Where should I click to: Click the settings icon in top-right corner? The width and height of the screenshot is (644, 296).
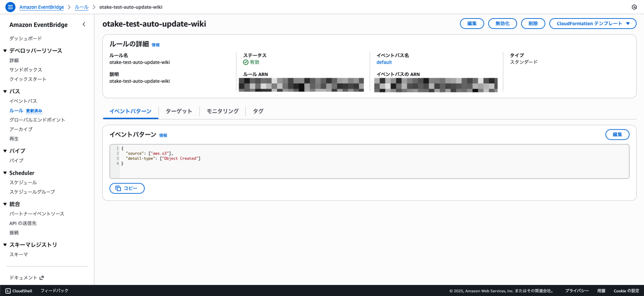pyautogui.click(x=634, y=7)
